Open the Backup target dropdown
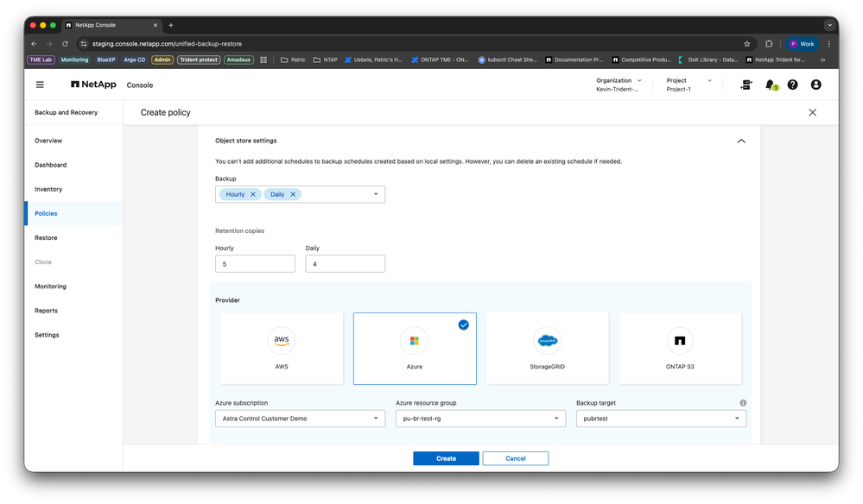The width and height of the screenshot is (863, 504). point(661,419)
